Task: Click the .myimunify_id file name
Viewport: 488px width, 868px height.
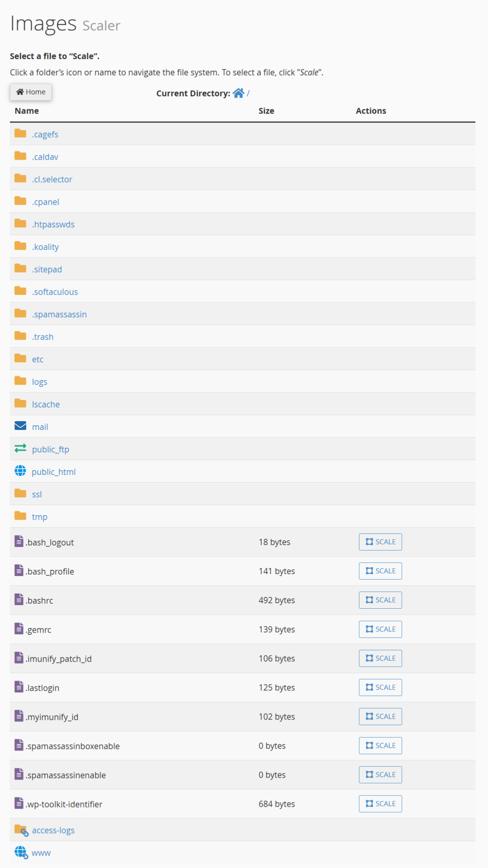Action: coord(52,717)
